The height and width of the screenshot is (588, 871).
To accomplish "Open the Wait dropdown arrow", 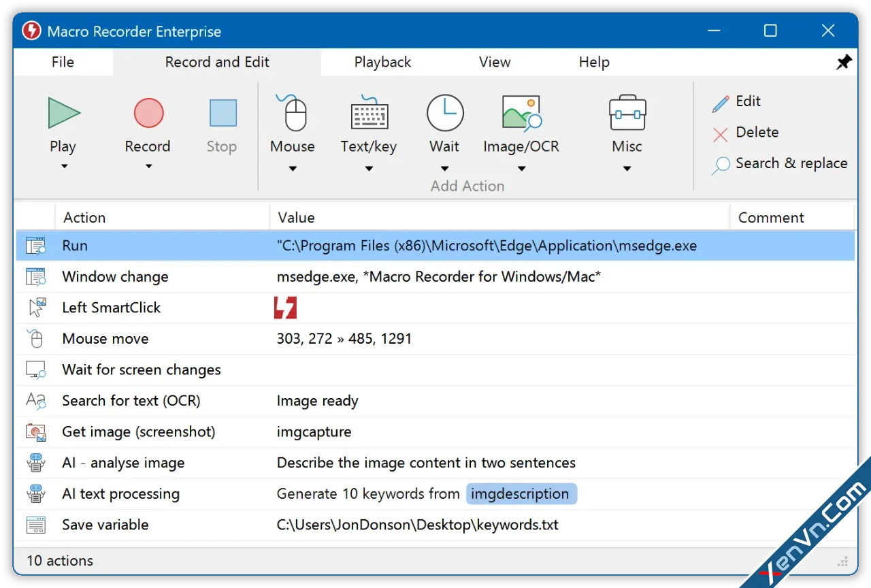I will point(445,169).
